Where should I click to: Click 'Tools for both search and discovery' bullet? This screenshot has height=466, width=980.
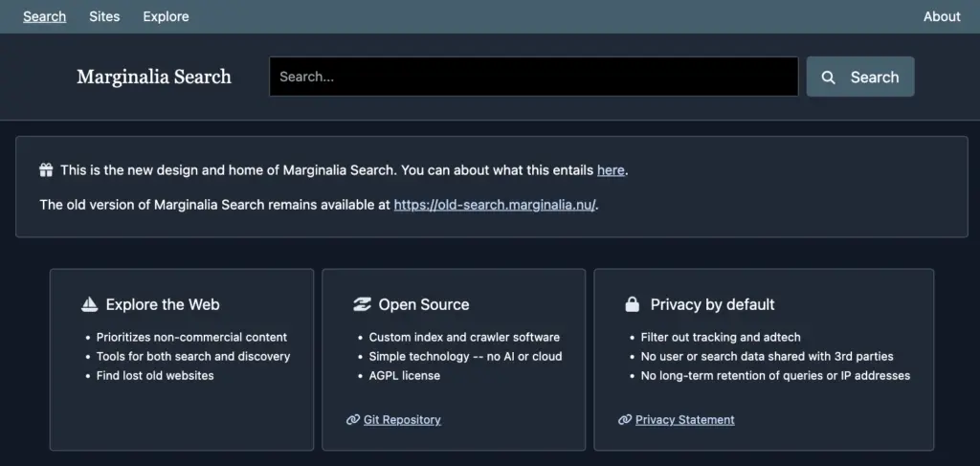193,357
